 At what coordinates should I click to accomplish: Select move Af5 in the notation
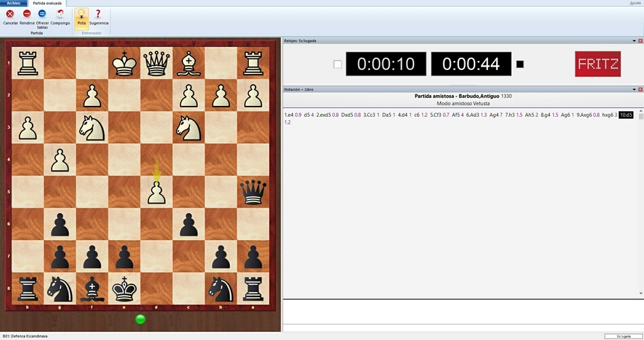point(456,115)
